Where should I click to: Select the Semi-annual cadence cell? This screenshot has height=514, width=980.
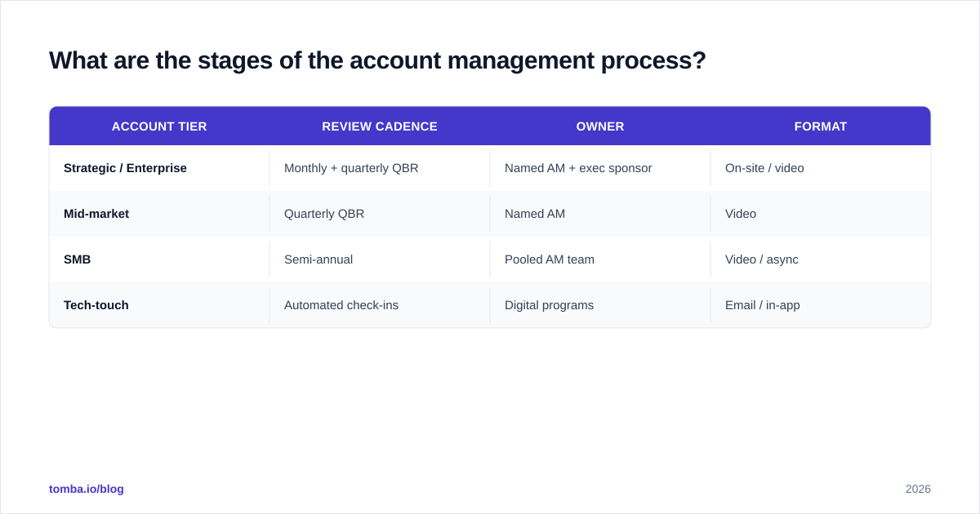[x=380, y=259]
